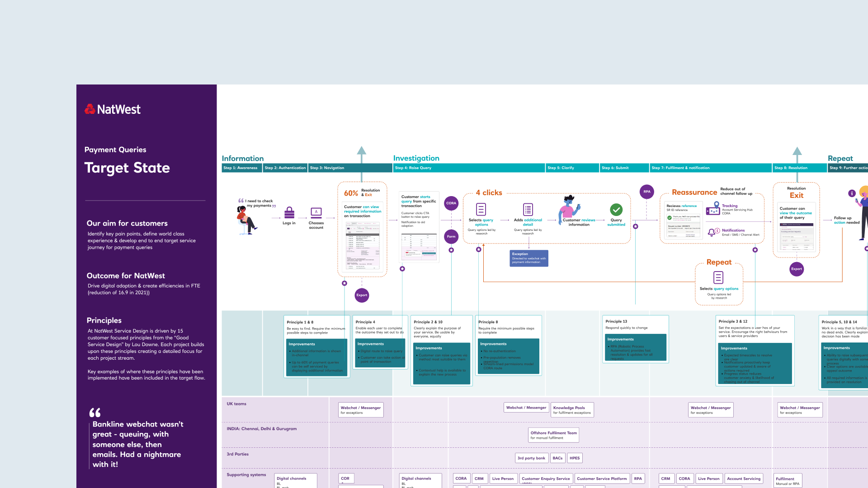This screenshot has width=868, height=488.
Task: Click the Offshore Fulfilment Team box
Action: (554, 435)
